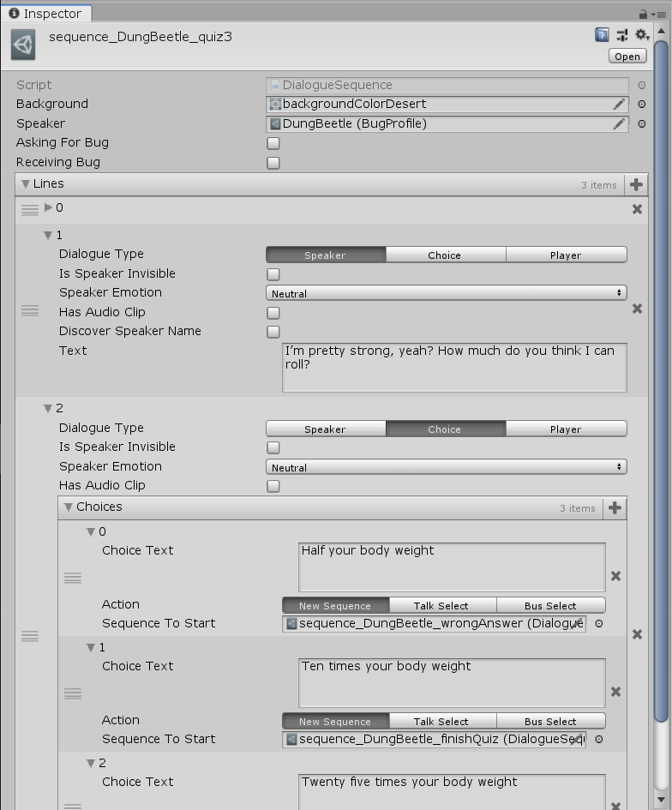Toggle Is Speaker Invisible for line 1
The width and height of the screenshot is (672, 810).
pos(273,273)
